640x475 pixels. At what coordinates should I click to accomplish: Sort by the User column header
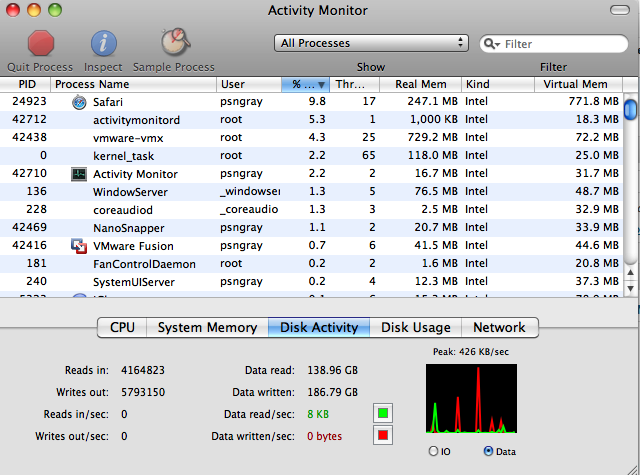(x=249, y=84)
